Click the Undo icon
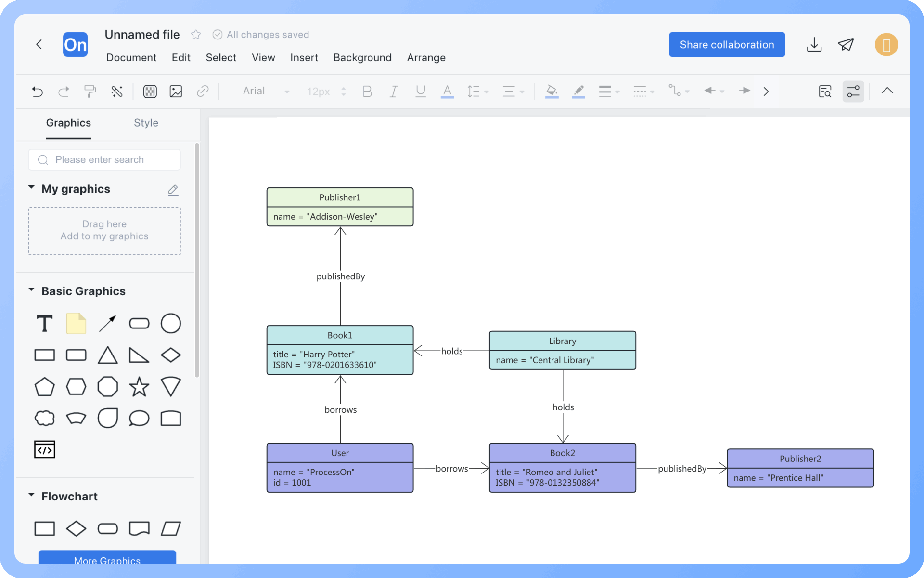This screenshot has height=578, width=924. (37, 91)
